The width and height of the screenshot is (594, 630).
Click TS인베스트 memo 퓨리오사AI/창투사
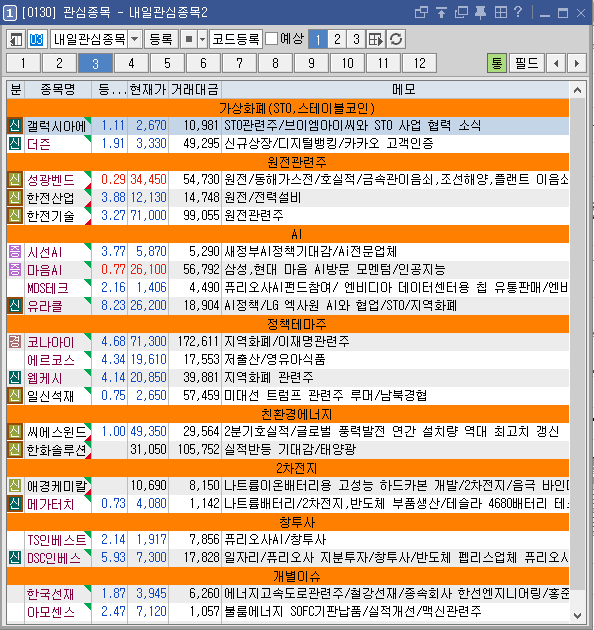click(x=275, y=540)
